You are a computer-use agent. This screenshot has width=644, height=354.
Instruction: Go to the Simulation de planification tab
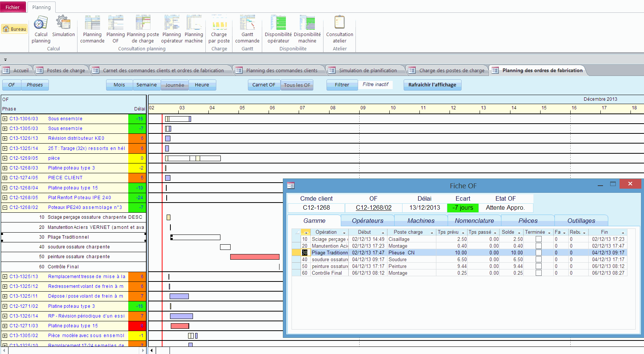[368, 70]
